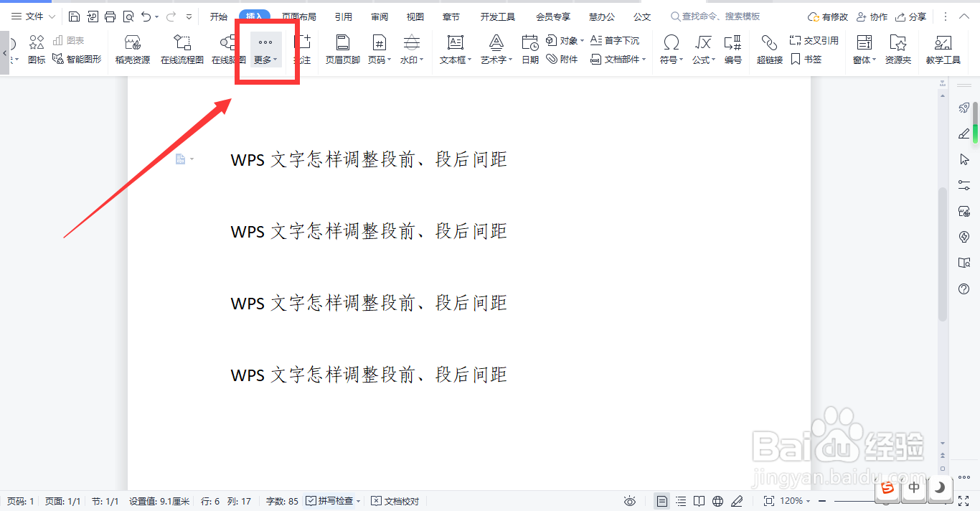Switch to the 开始 tab

point(219,17)
